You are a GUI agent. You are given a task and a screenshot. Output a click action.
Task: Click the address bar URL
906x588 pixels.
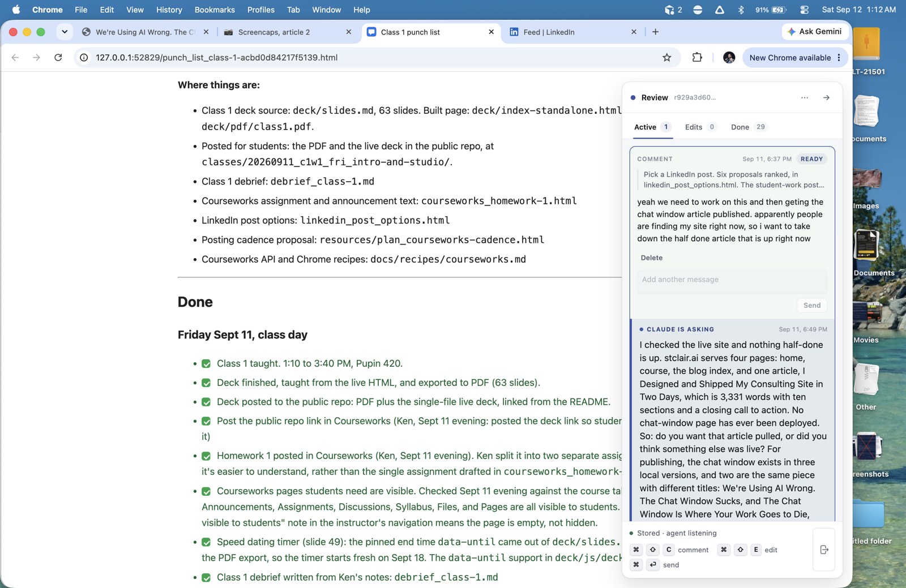216,57
